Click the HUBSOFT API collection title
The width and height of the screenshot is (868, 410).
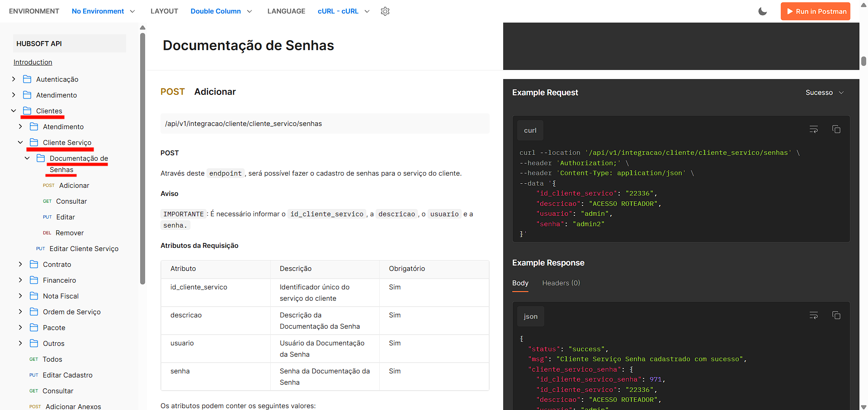click(x=69, y=44)
